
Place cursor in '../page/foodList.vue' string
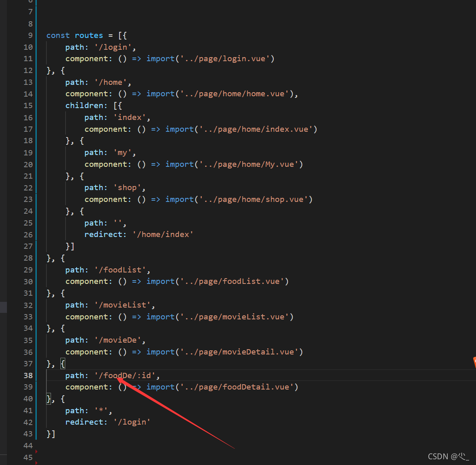[x=232, y=281]
